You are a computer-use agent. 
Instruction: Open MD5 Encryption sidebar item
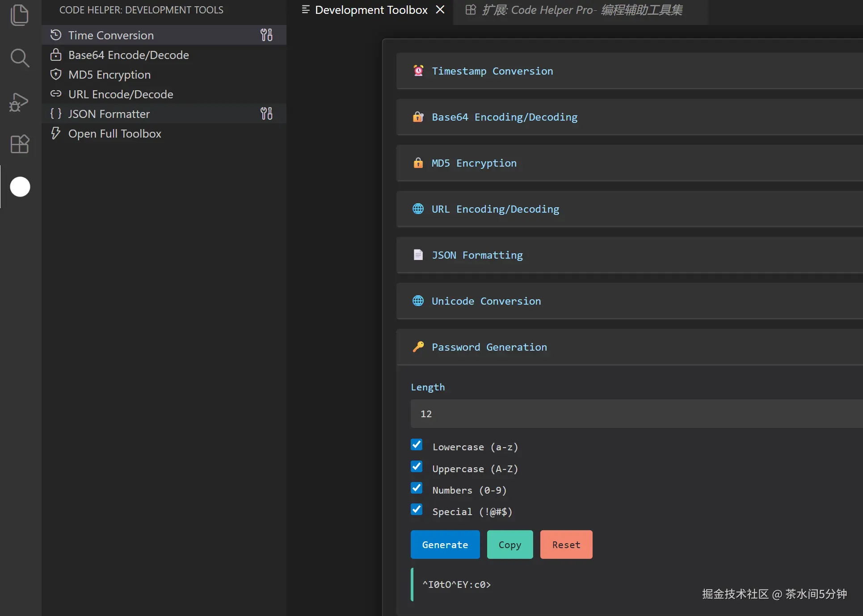(109, 75)
